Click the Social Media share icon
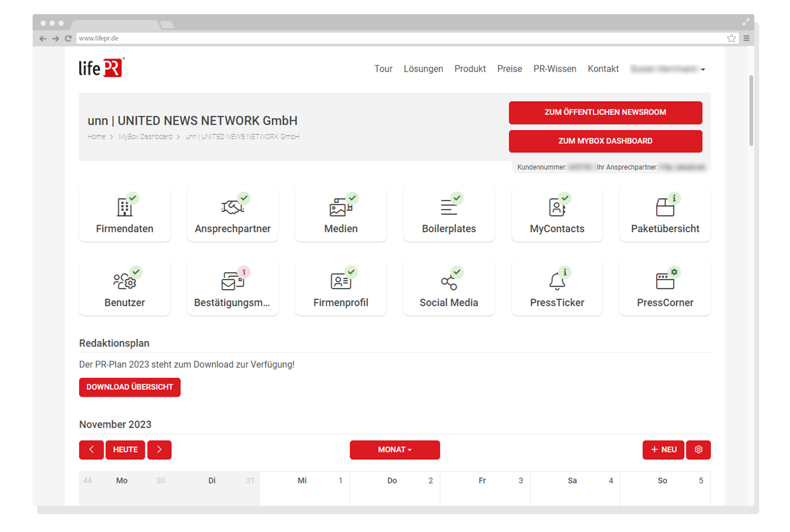 449,282
